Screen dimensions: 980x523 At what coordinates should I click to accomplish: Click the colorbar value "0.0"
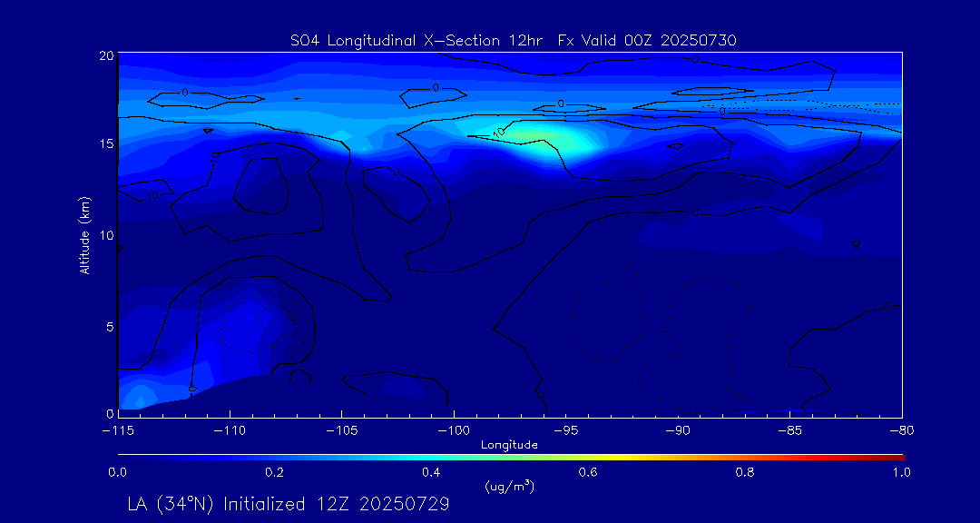[117, 472]
